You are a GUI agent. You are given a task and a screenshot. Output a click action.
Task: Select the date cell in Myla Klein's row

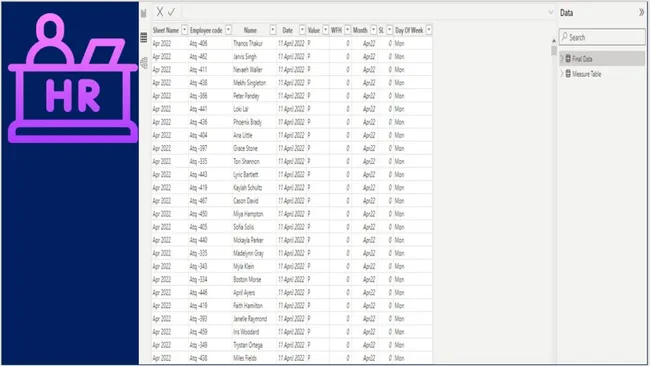click(x=291, y=266)
